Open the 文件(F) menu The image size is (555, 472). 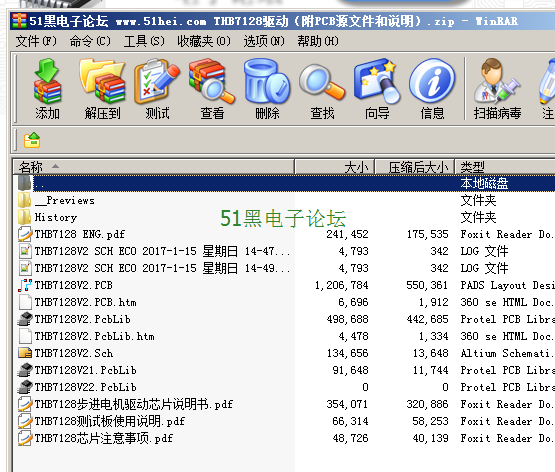click(x=36, y=41)
